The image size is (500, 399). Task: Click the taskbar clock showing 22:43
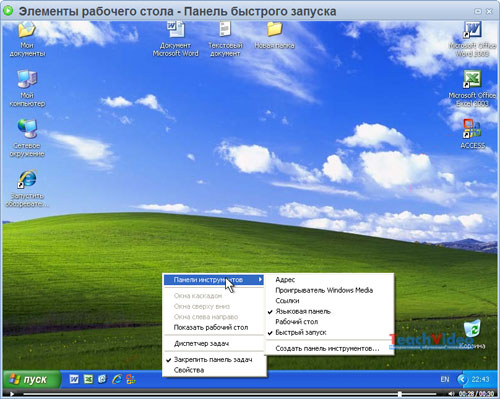480,379
